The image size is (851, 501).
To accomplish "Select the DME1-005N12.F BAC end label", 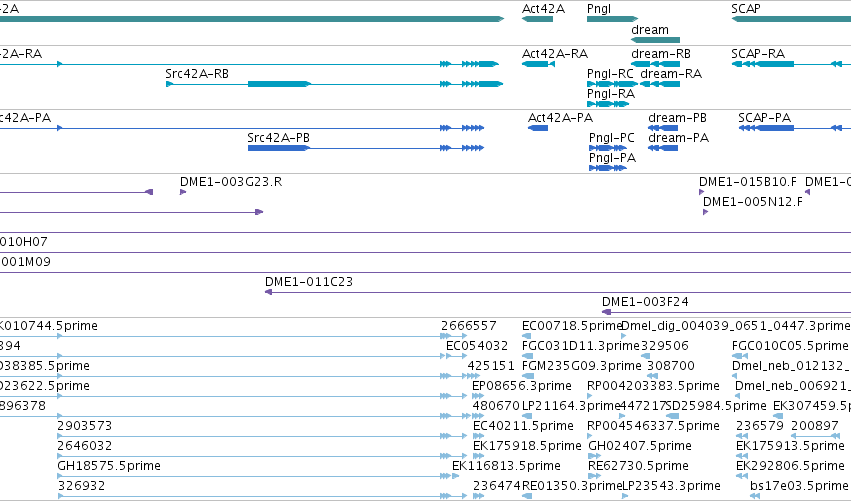I will click(753, 202).
